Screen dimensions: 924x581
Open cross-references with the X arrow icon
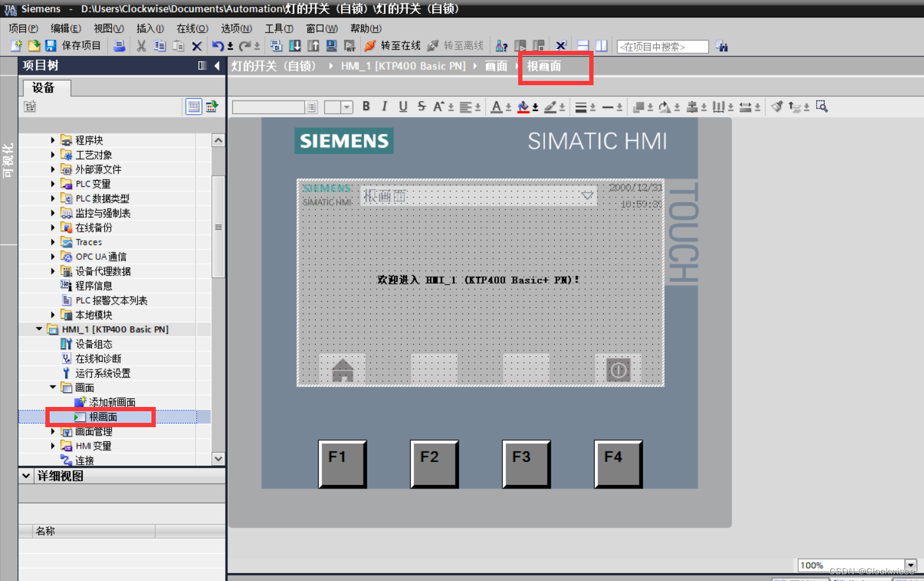tap(560, 46)
